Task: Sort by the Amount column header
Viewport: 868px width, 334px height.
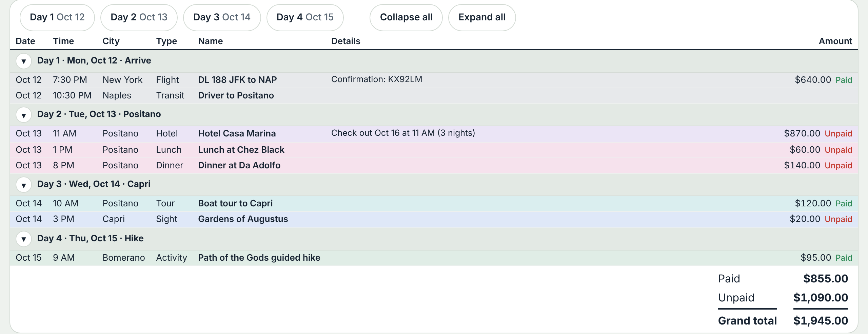Action: (835, 41)
